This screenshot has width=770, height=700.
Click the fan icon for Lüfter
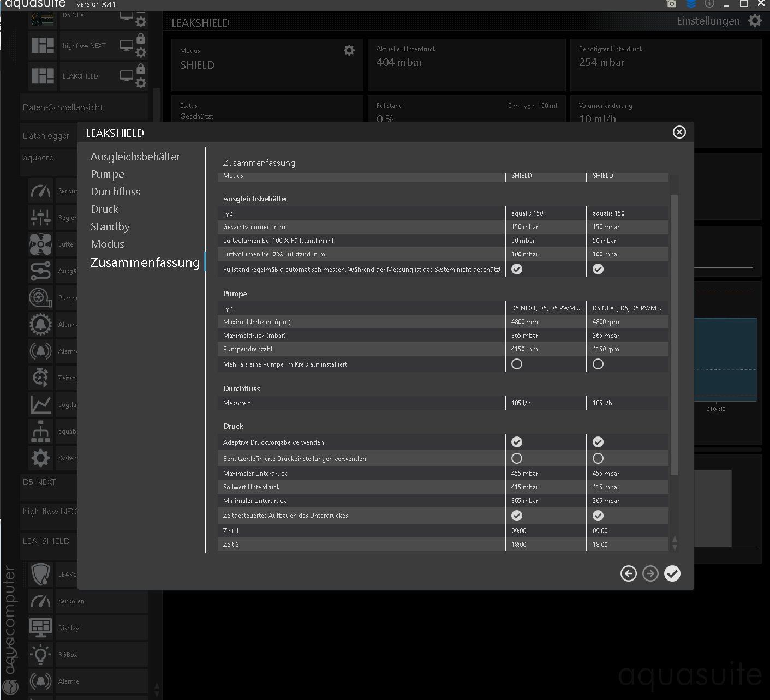coord(41,244)
